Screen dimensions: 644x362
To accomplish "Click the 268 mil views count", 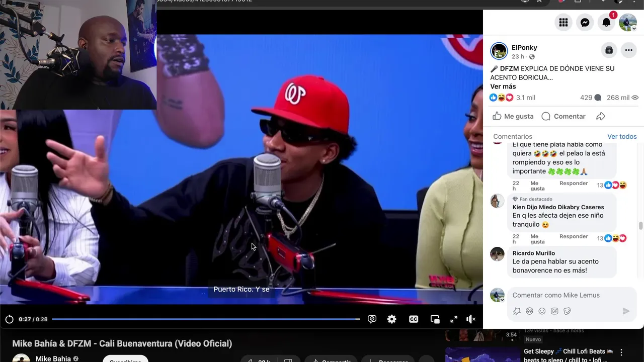I will point(623,98).
